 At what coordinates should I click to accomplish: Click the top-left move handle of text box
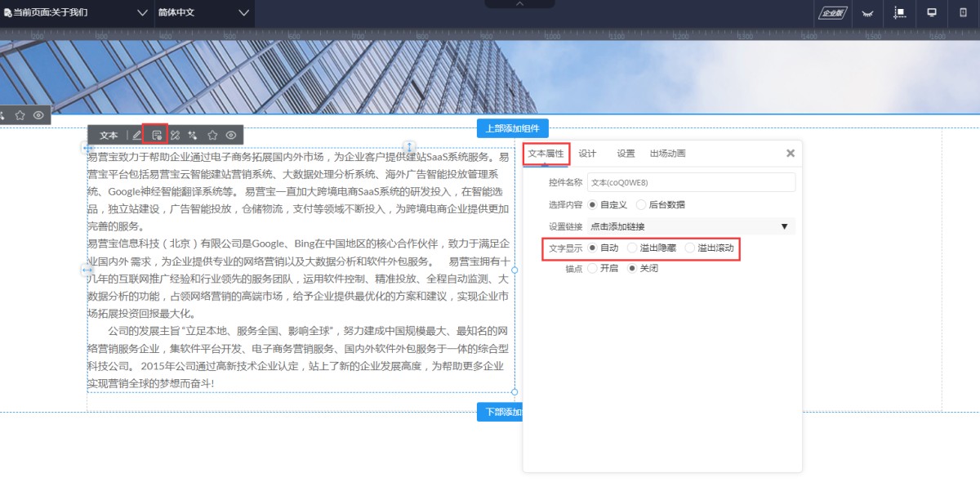87,148
